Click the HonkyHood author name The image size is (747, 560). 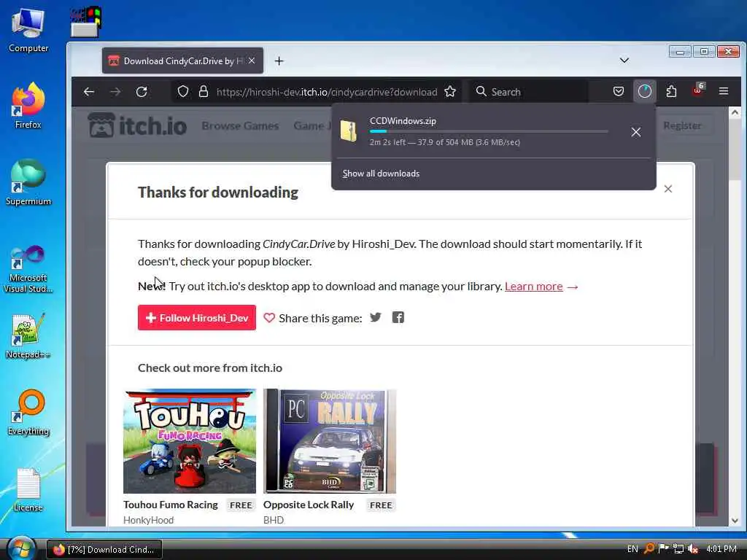[x=149, y=520]
